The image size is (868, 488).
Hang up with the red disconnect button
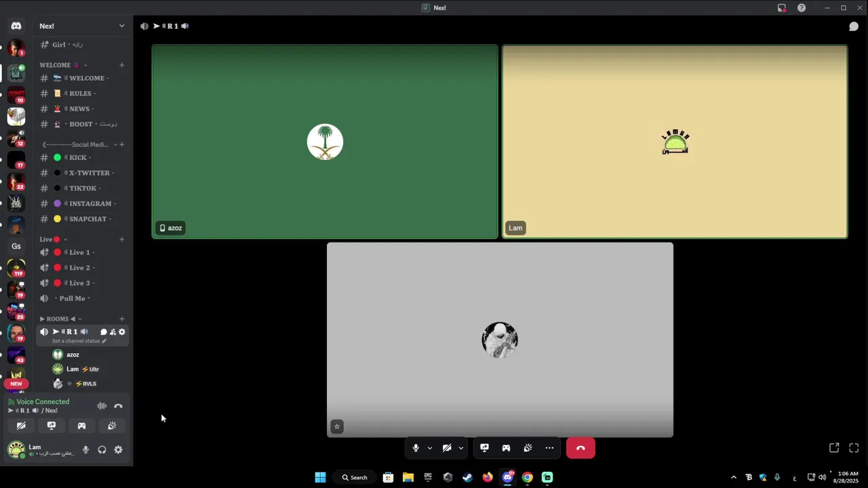(x=580, y=448)
